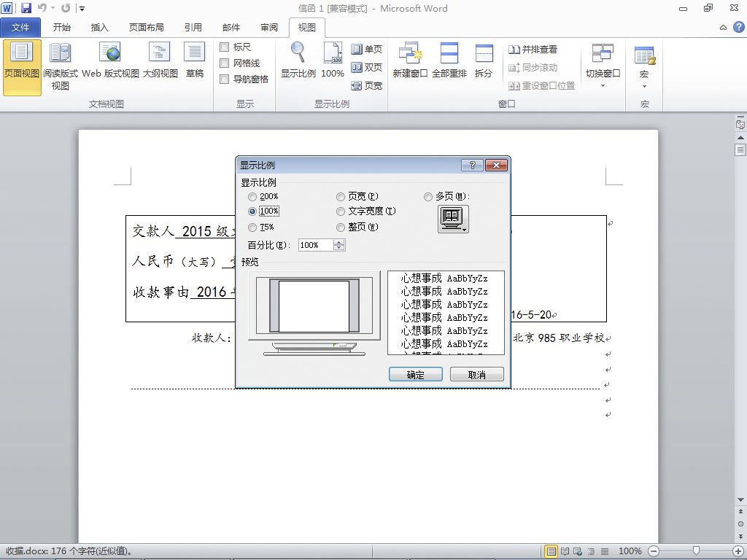Switch to Page Layout (页面布局) tab

[x=146, y=28]
